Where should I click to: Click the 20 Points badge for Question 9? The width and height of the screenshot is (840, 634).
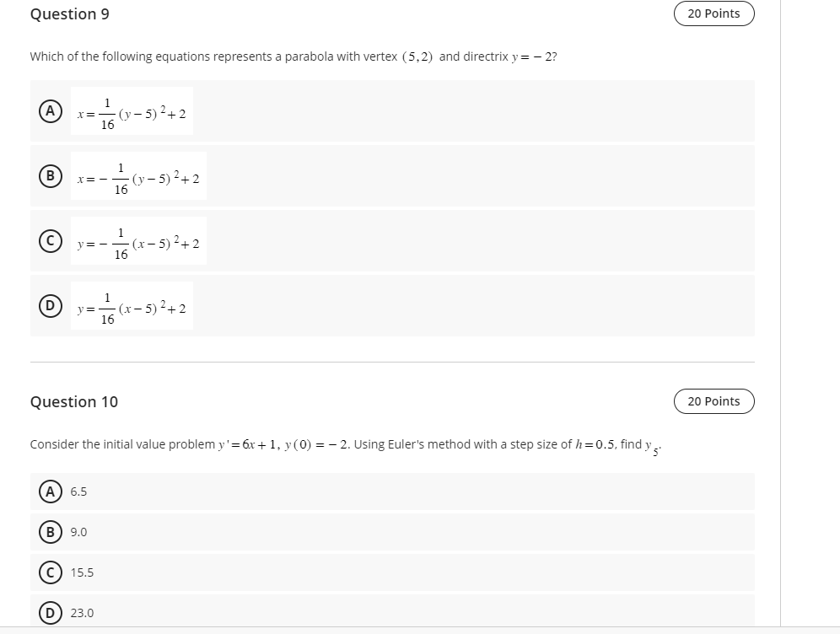pos(713,13)
